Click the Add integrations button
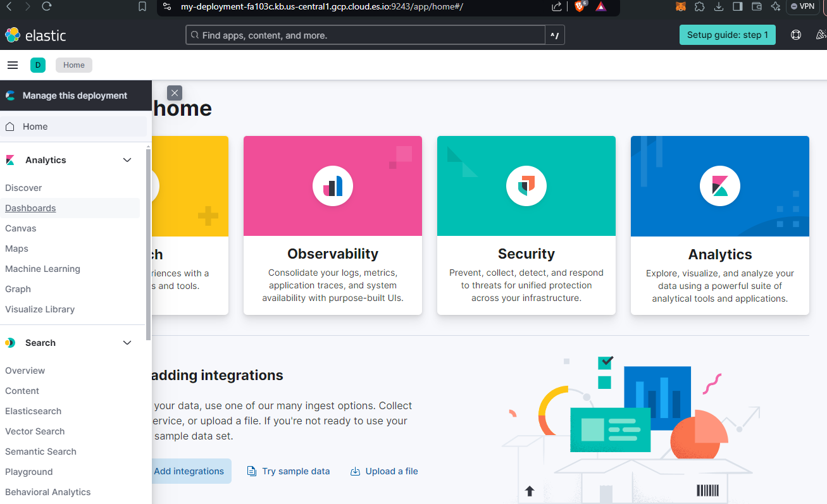Screen dimensions: 827x504 pyautogui.click(x=189, y=471)
